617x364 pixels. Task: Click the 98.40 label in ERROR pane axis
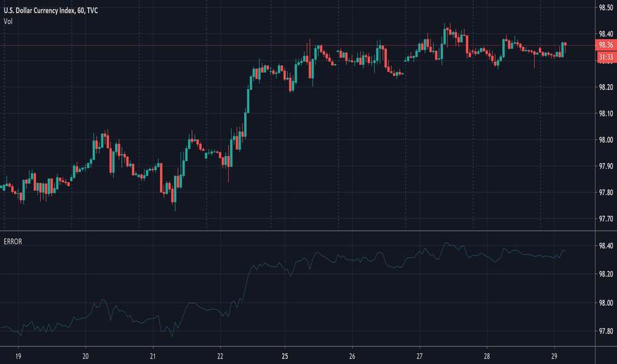606,246
